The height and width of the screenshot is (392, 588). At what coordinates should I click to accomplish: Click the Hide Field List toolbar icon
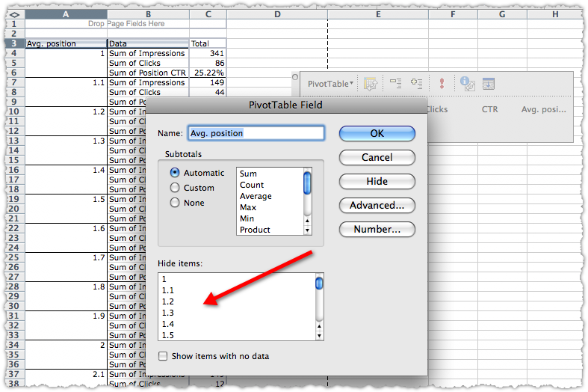coord(488,83)
